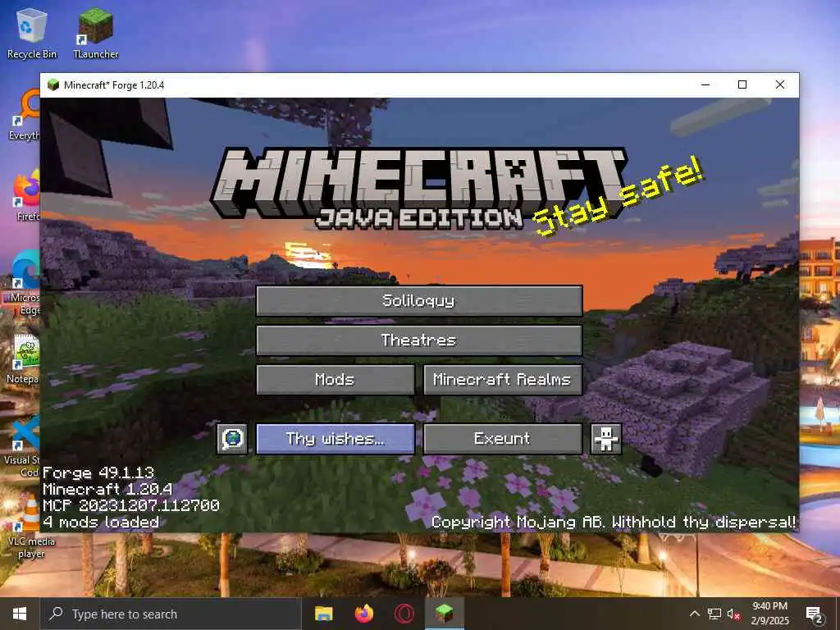Open the network tray icon
840x630 pixels.
[x=714, y=614]
